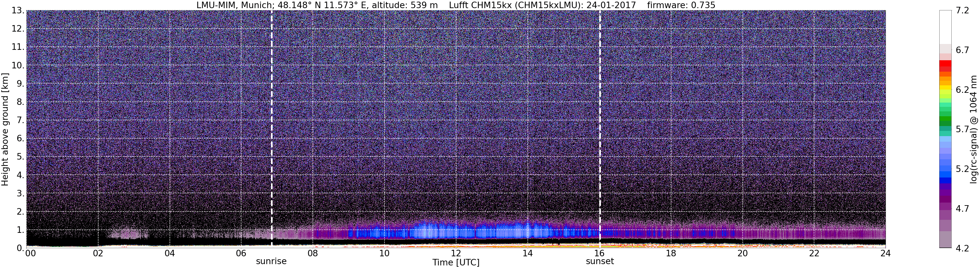Screen dimensions: 980x269
Task: Click the y-axis tick label 6.
Action: tap(21, 138)
